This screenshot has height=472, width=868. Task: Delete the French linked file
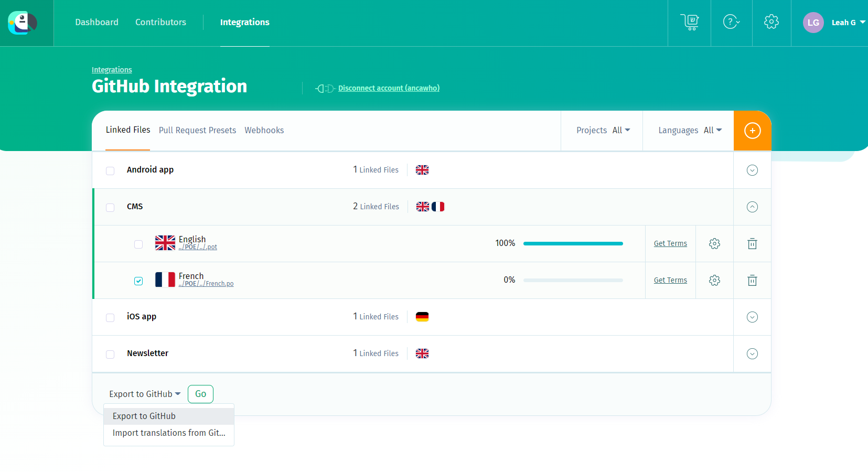[x=752, y=280]
